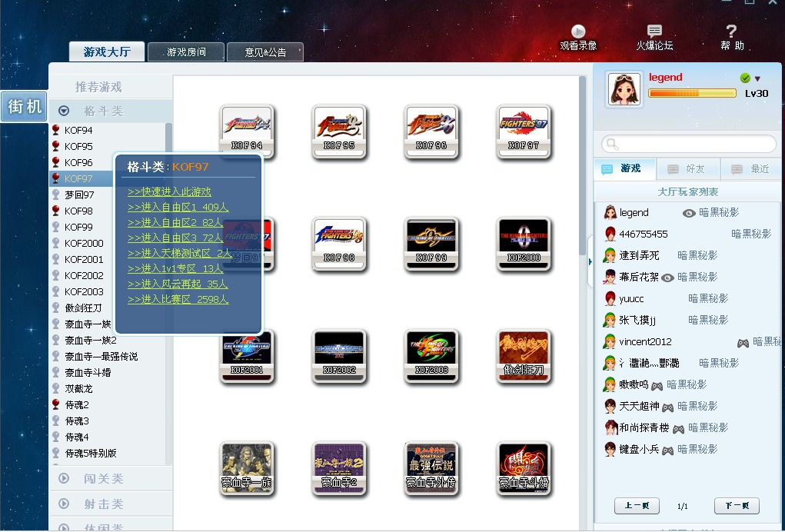
Task: Open the KOF99 game tile
Action: (431, 244)
